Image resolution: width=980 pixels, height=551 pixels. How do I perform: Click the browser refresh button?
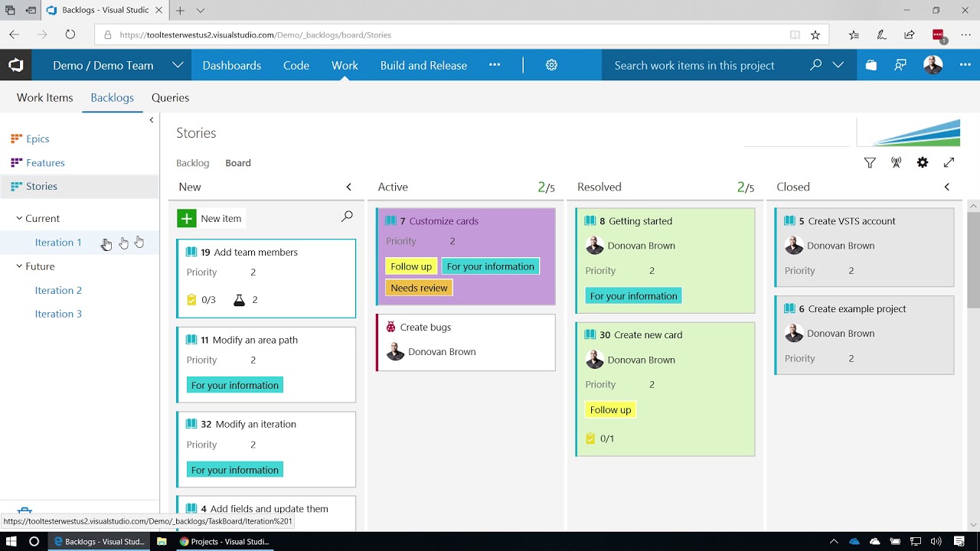[x=70, y=34]
